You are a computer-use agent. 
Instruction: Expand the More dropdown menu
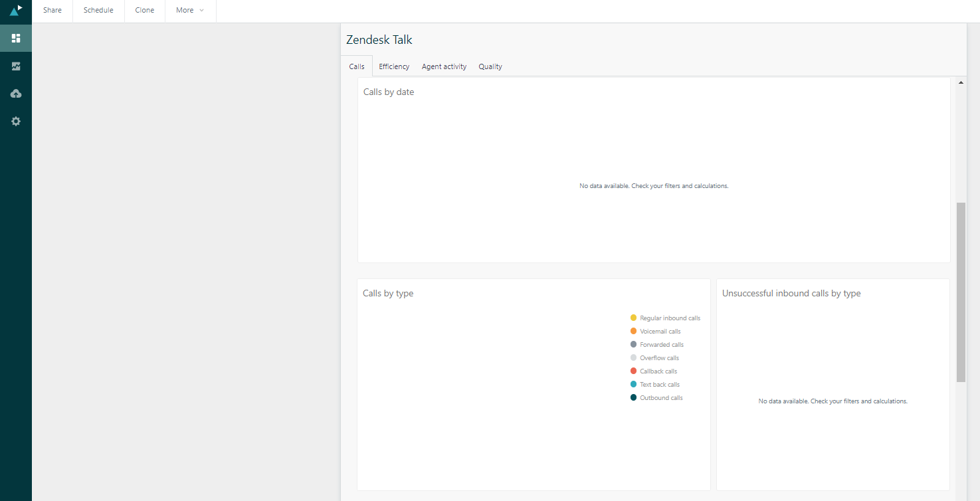190,11
